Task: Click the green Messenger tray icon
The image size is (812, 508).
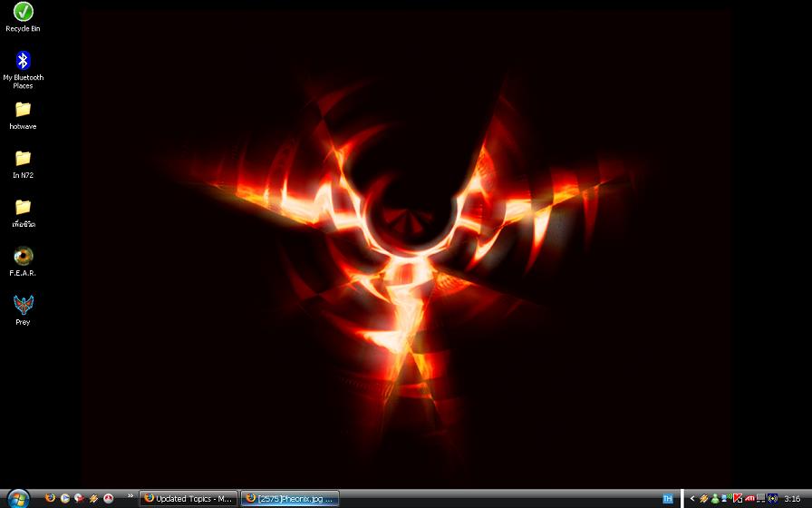Action: tap(715, 499)
